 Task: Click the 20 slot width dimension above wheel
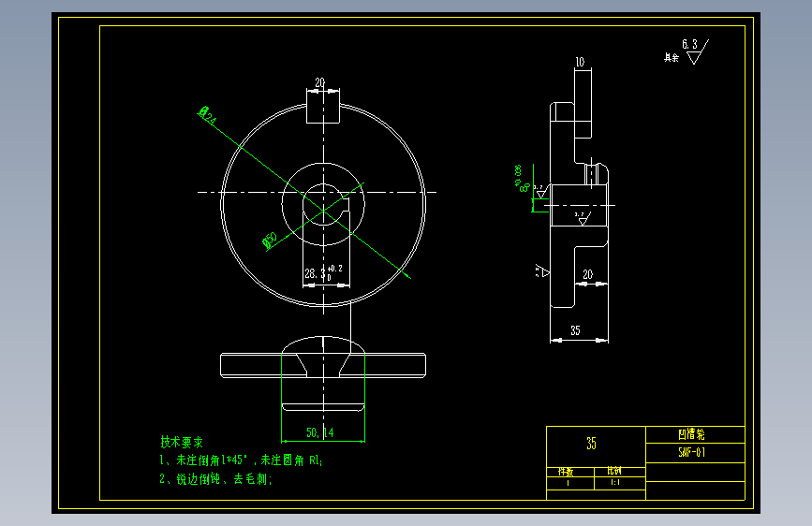coord(320,83)
